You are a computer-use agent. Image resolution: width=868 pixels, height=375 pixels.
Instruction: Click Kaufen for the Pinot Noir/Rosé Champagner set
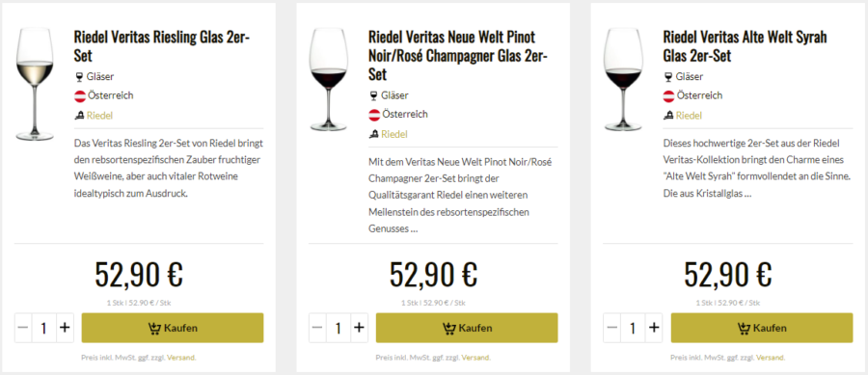pyautogui.click(x=467, y=328)
